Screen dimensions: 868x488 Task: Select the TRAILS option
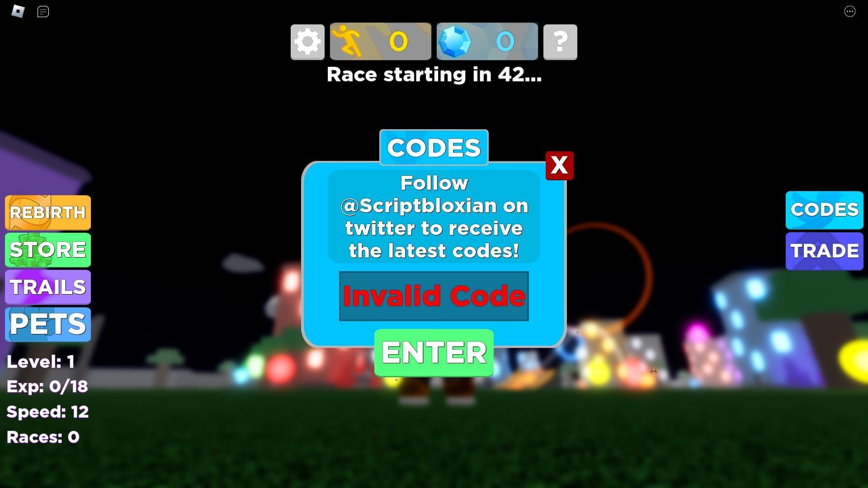pyautogui.click(x=47, y=287)
